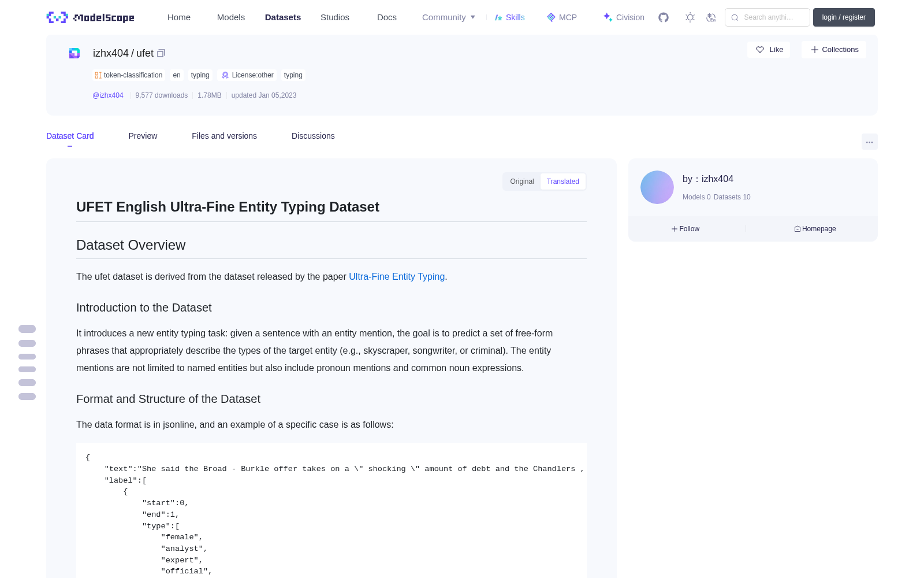This screenshot has height=578, width=924.
Task: Open the Studios nav item
Action: click(335, 17)
